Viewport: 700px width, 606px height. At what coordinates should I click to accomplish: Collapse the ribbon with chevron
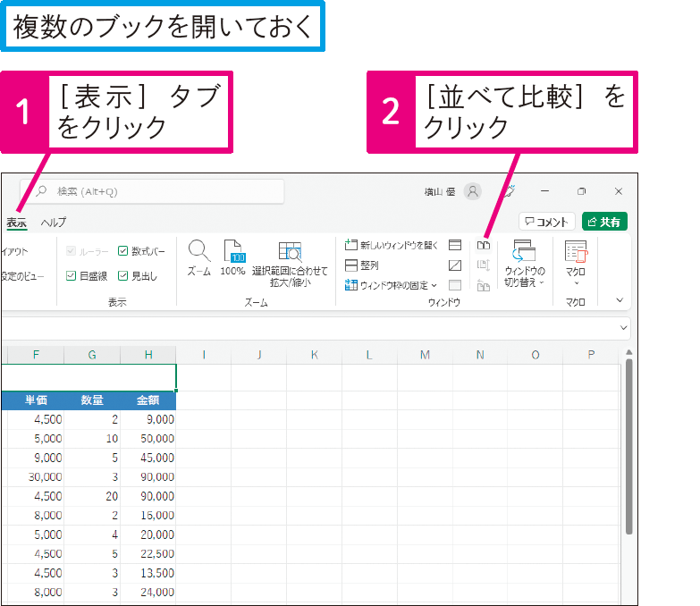(620, 300)
